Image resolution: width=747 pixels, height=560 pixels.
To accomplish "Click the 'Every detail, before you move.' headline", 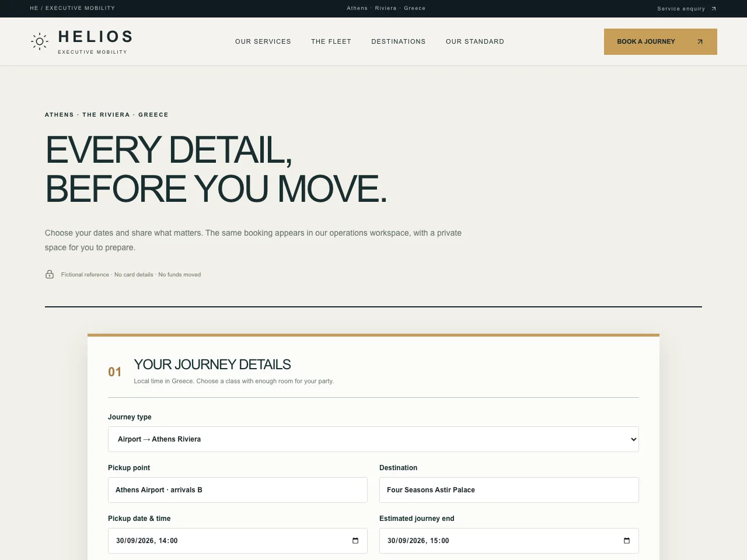I will (x=216, y=169).
